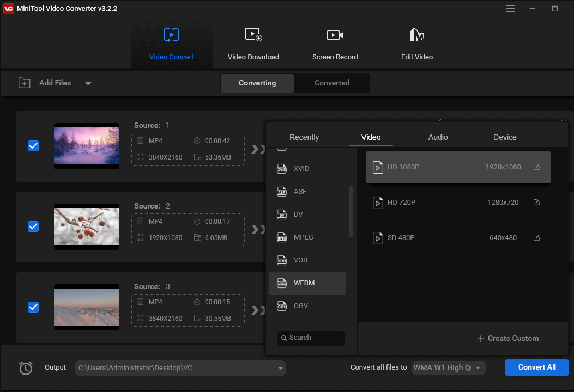Select the HD 720P preset icon
Image resolution: width=574 pixels, height=392 pixels.
click(378, 202)
